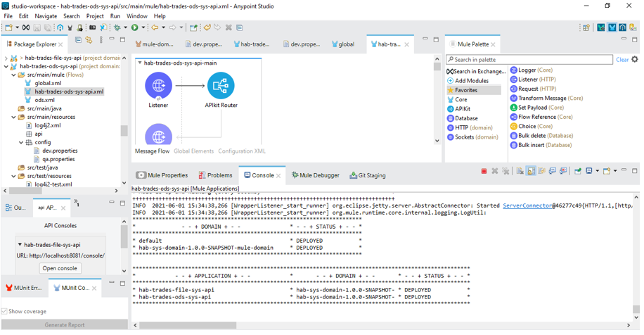Click the console horizontal scrollbar thumb
The width and height of the screenshot is (644, 335).
coord(188,325)
